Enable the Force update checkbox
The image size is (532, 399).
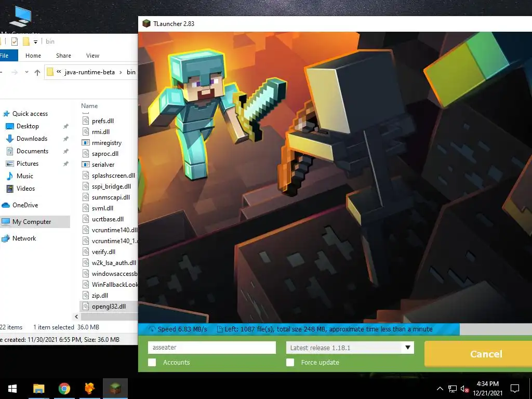(x=290, y=362)
